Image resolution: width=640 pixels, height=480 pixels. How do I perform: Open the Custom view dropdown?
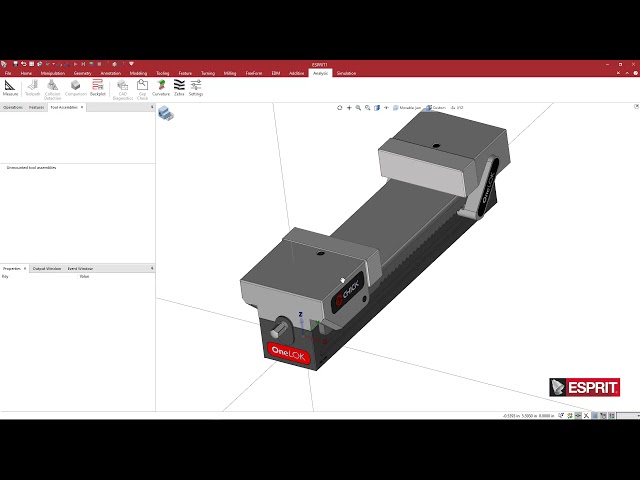coord(436,108)
